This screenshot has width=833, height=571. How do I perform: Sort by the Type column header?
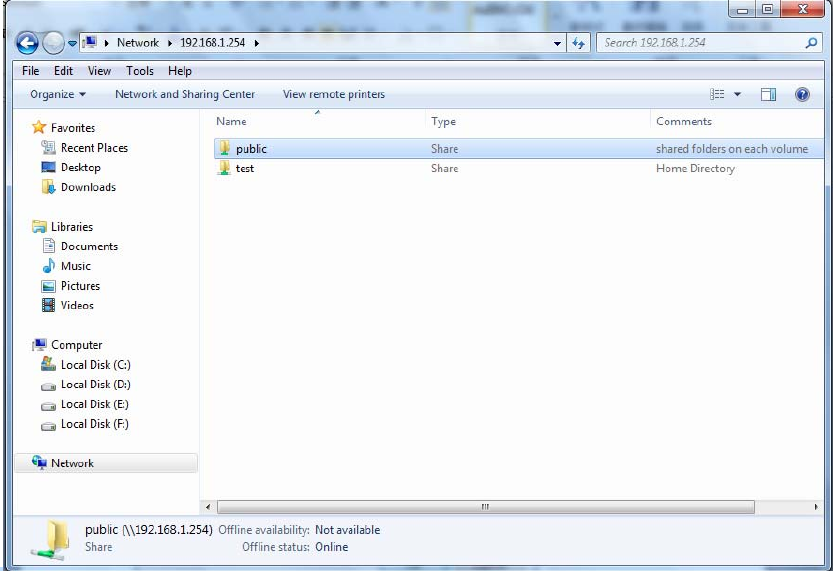click(x=443, y=121)
